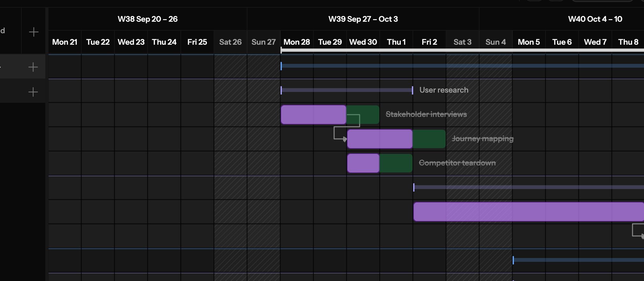The height and width of the screenshot is (281, 644).
Task: Click the dependency arrow into Journey mapping
Action: tap(345, 139)
